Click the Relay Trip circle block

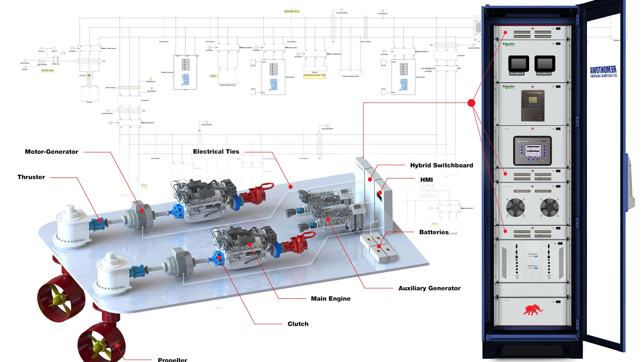pos(42,48)
